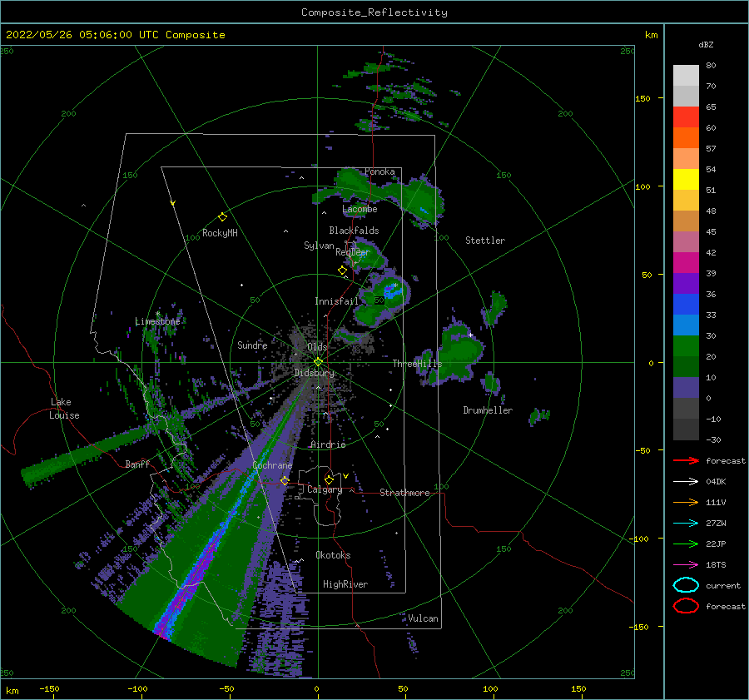Image resolution: width=749 pixels, height=700 pixels.
Task: Click the Innisfail city label
Action: pos(336,301)
